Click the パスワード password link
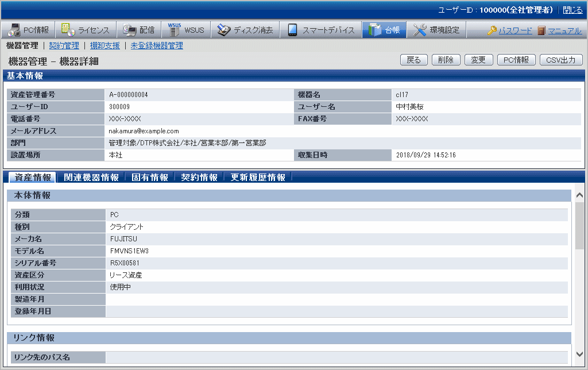The width and height of the screenshot is (588, 370). click(x=515, y=31)
